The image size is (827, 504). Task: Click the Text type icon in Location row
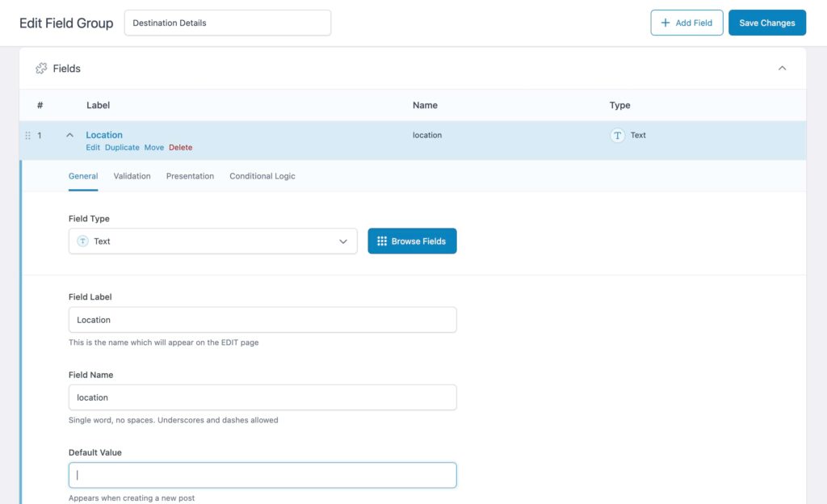tap(618, 136)
